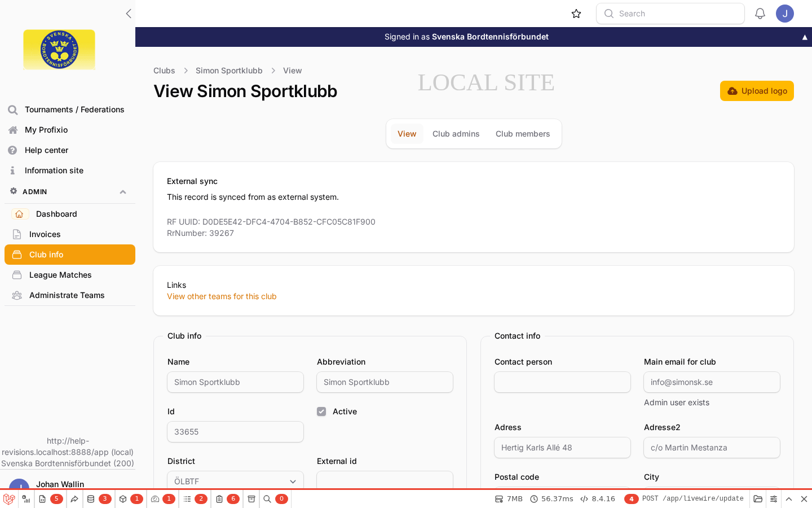The height and width of the screenshot is (508, 812).
Task: Click the Clubs breadcrumb link
Action: (x=164, y=71)
